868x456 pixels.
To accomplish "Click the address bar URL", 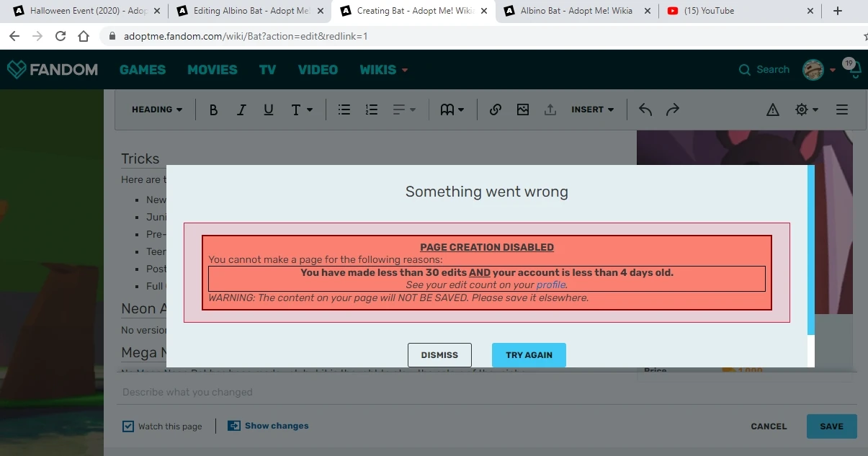I will pos(245,36).
